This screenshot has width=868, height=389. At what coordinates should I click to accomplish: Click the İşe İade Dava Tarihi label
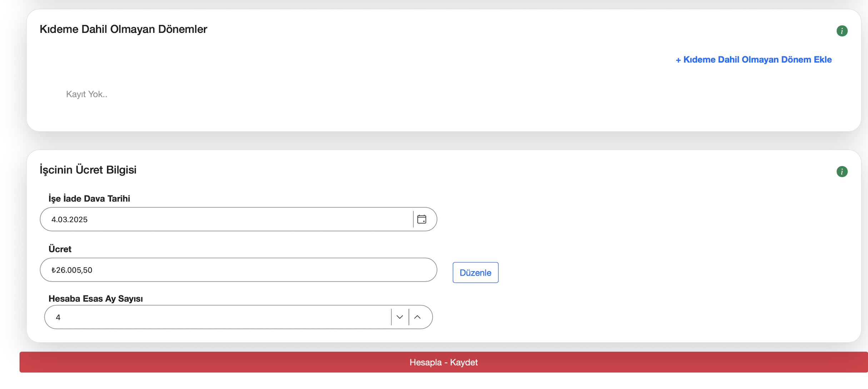point(89,198)
